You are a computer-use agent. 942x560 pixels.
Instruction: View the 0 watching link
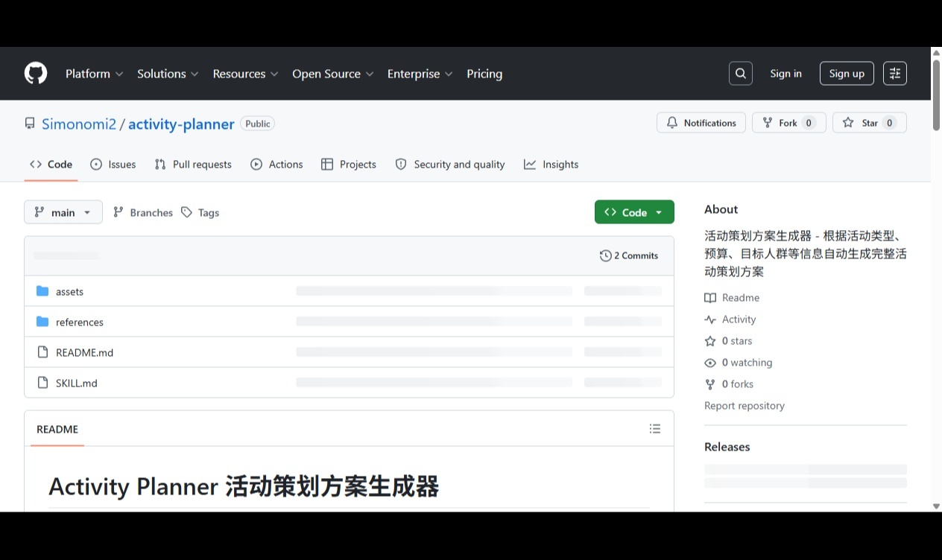click(x=739, y=362)
